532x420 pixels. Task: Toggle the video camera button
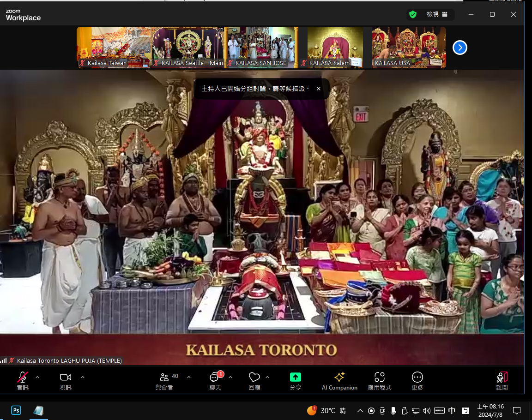(x=66, y=378)
